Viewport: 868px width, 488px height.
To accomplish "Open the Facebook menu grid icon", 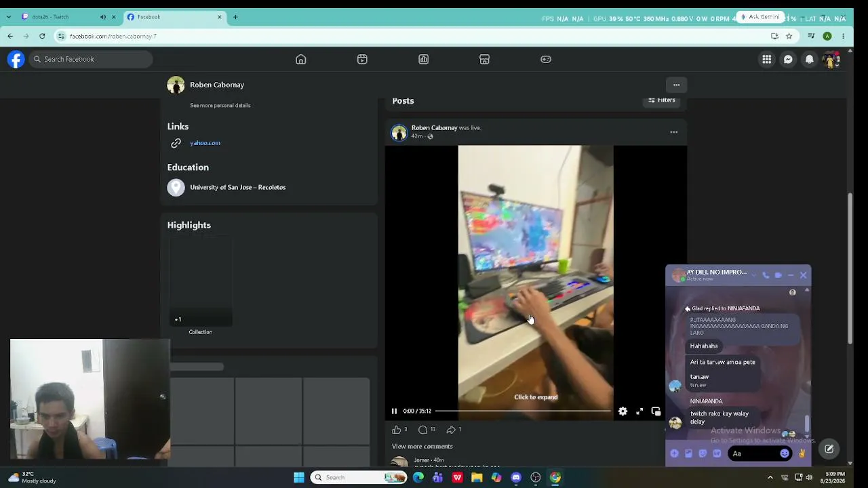I will tap(767, 60).
